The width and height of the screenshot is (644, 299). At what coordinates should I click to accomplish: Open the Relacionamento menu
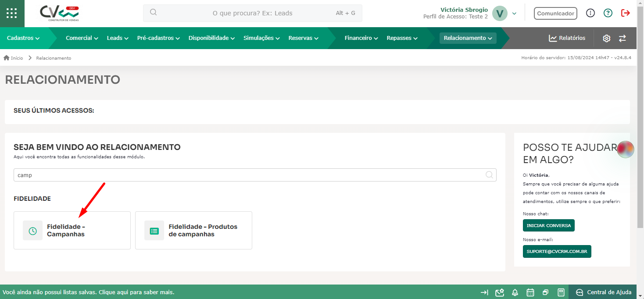click(468, 38)
